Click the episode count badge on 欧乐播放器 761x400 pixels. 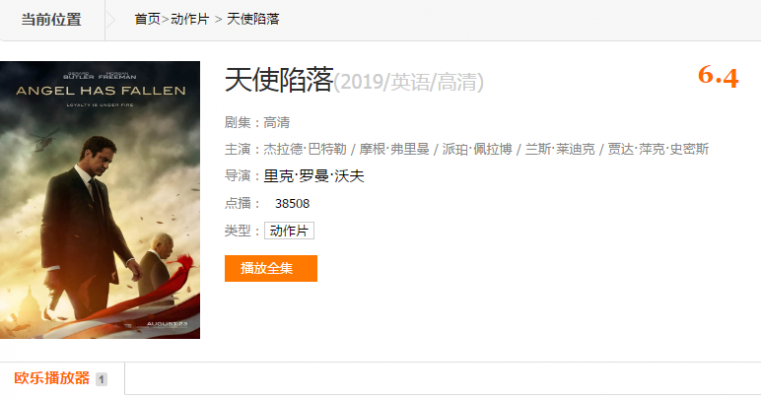click(101, 379)
